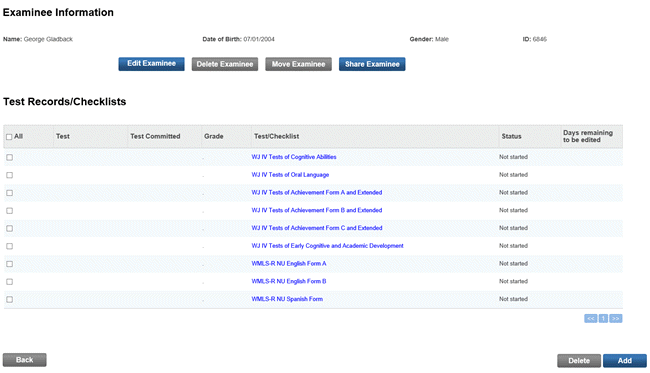Check the Early Cognitive and Academic Development row
650x373 pixels.
tap(10, 246)
